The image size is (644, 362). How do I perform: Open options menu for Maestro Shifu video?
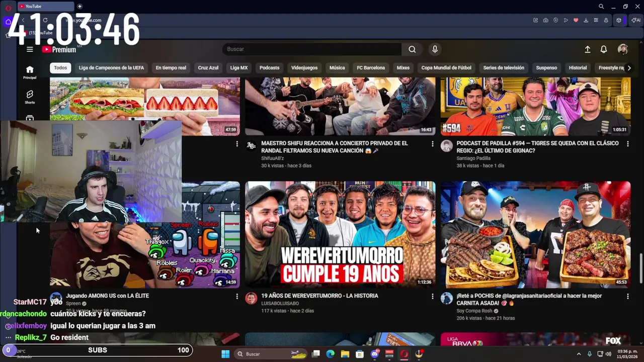[x=432, y=144]
